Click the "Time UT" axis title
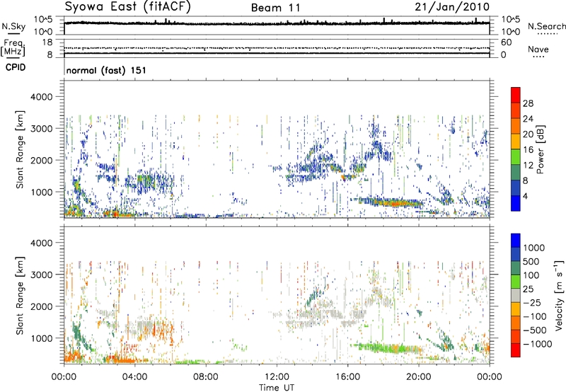Screen dimensions: 566x392 277,388
